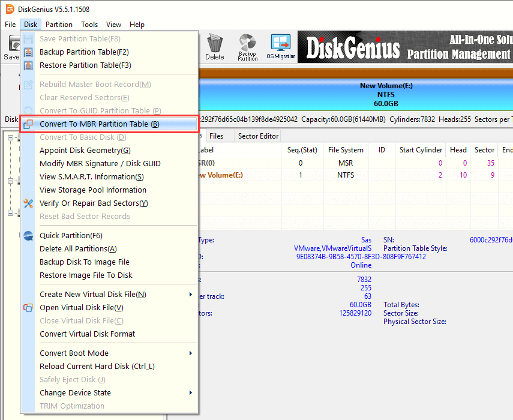
Task: Select View S.M.A.R.T. Information
Action: [91, 177]
